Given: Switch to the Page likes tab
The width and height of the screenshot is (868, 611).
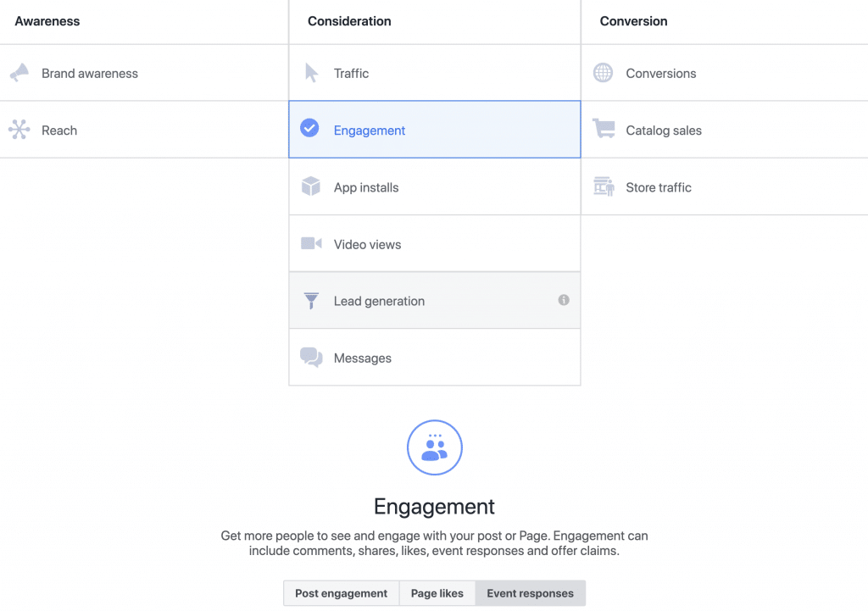Looking at the screenshot, I should click(437, 593).
